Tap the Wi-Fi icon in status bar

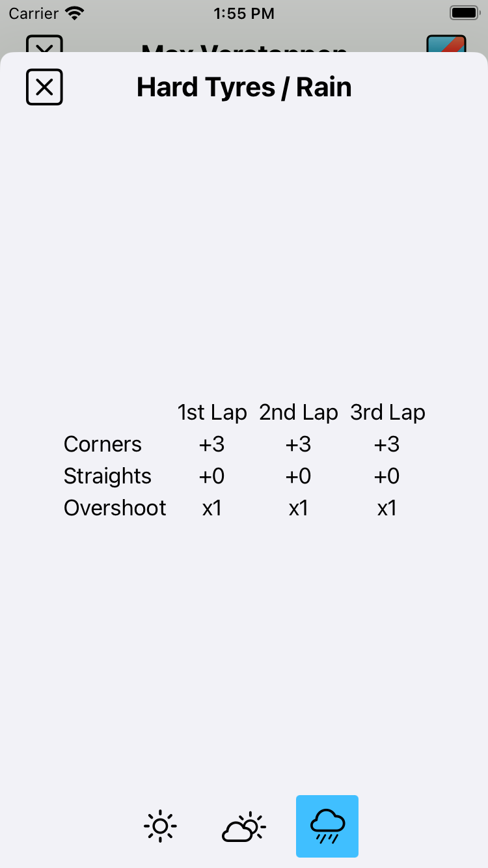click(x=75, y=13)
